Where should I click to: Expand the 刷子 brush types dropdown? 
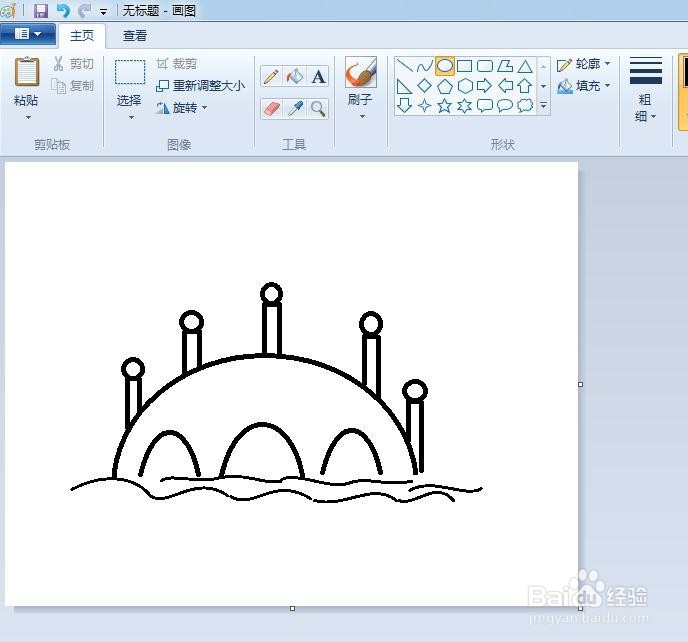pyautogui.click(x=362, y=117)
